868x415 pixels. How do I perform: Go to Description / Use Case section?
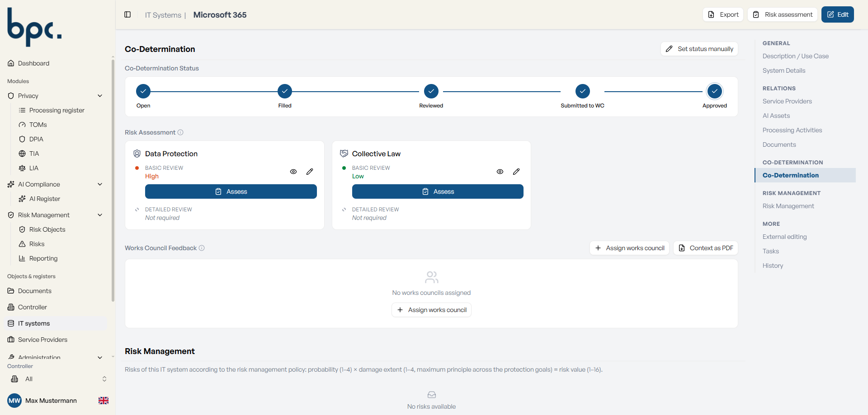(x=795, y=56)
